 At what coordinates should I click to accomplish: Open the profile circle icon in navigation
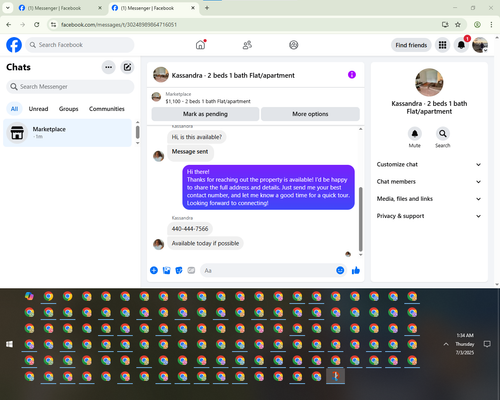294,45
